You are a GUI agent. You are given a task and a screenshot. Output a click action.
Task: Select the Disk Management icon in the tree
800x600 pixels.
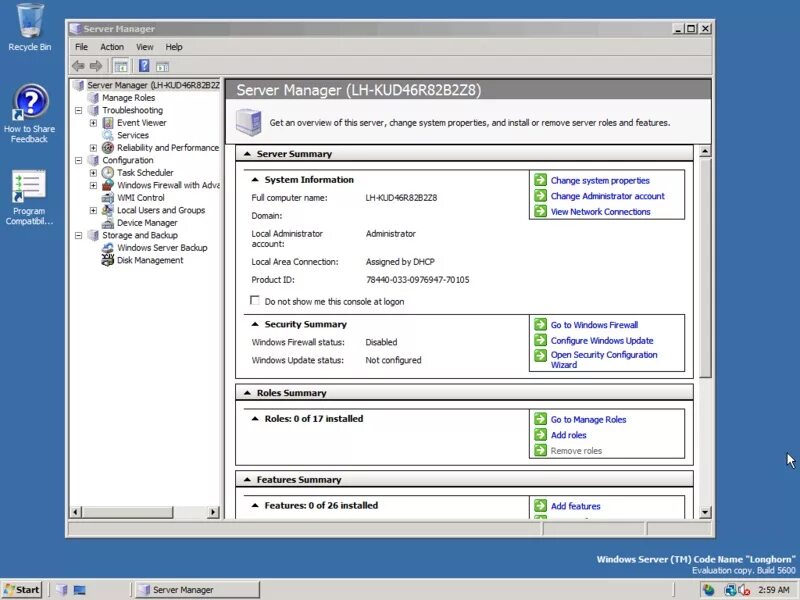coord(108,260)
